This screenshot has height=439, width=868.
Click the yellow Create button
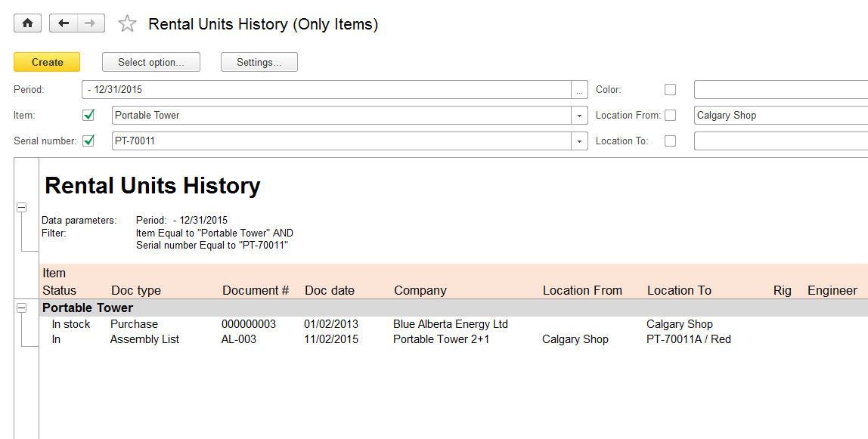coord(47,62)
